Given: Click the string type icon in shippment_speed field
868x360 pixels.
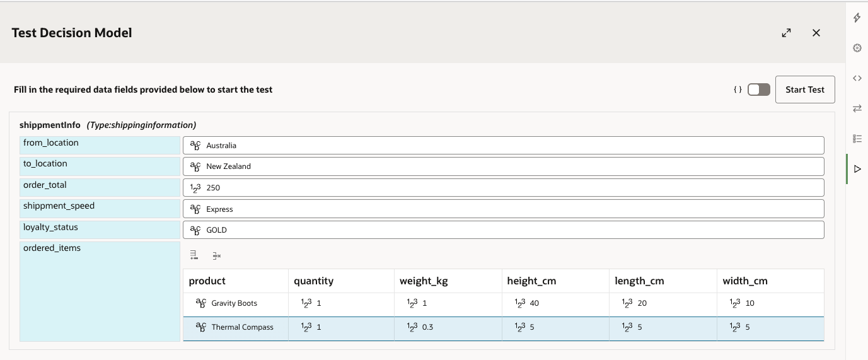Looking at the screenshot, I should 195,209.
